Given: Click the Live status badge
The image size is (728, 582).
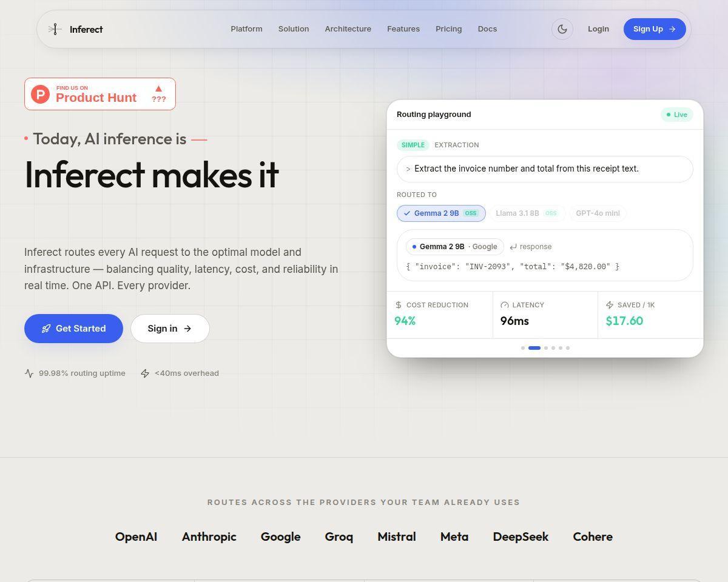Looking at the screenshot, I should pyautogui.click(x=677, y=115).
